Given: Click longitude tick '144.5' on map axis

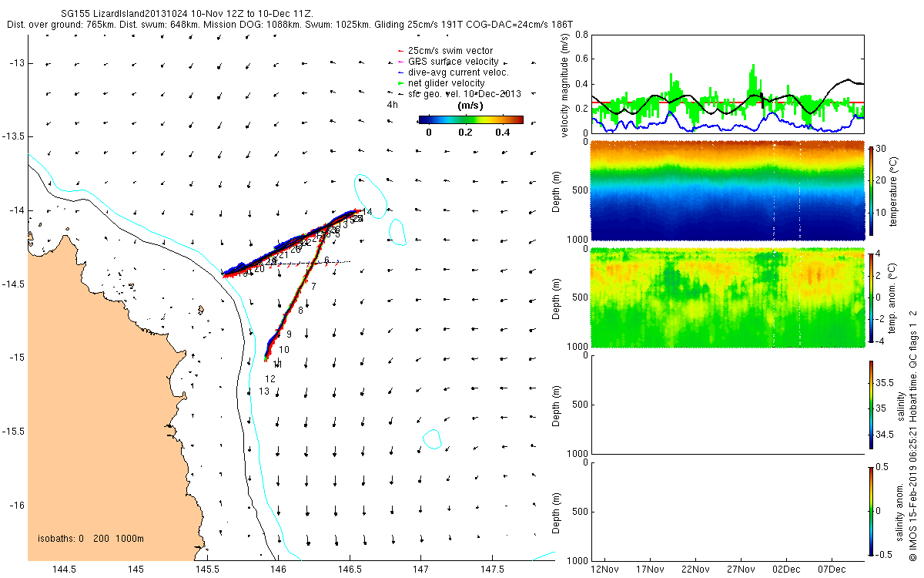Looking at the screenshot, I should [x=63, y=570].
